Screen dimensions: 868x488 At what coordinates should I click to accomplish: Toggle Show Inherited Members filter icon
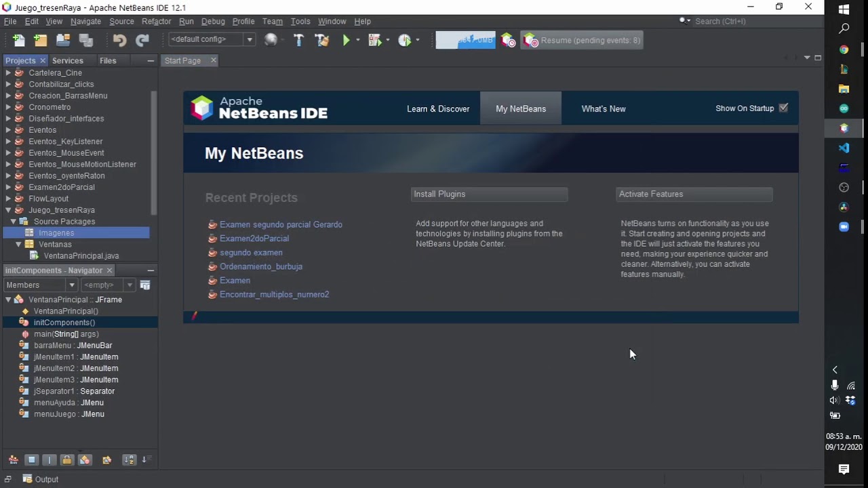pos(14,460)
